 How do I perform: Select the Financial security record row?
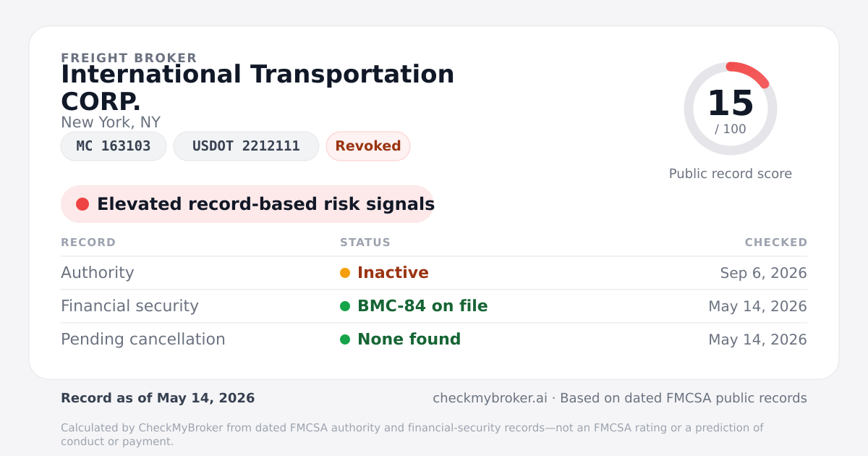(x=434, y=306)
